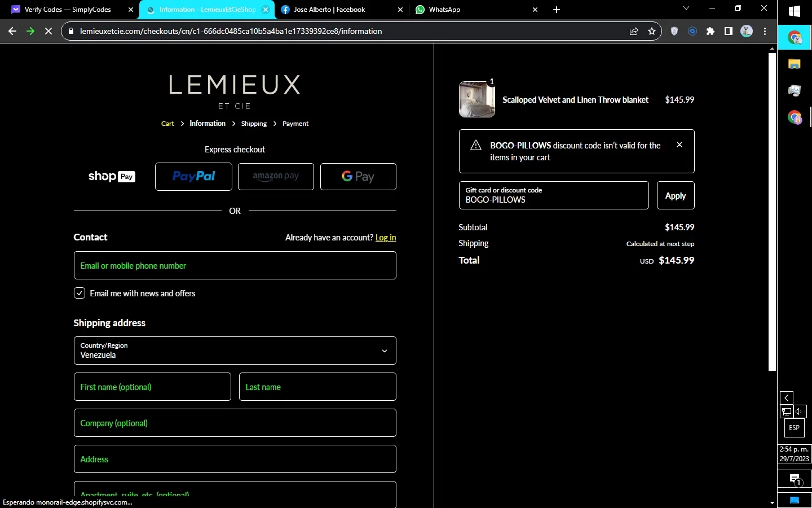Screen dimensions: 812x508
Task: Focus the Company (optional) field
Action: 235,423
